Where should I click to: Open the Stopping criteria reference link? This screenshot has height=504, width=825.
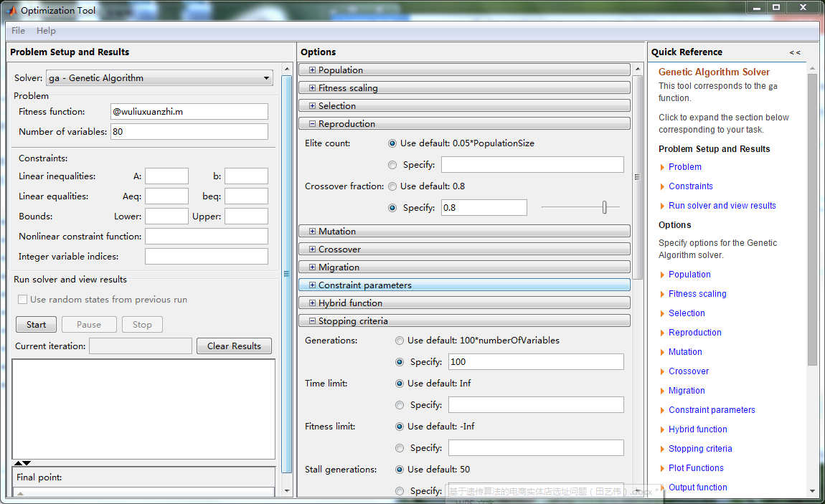(x=700, y=449)
